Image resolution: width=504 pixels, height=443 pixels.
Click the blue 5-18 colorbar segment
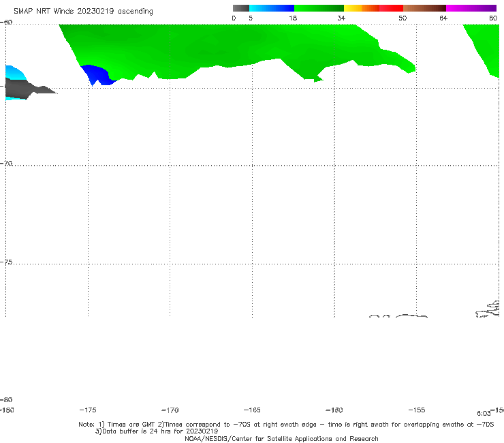272,8
